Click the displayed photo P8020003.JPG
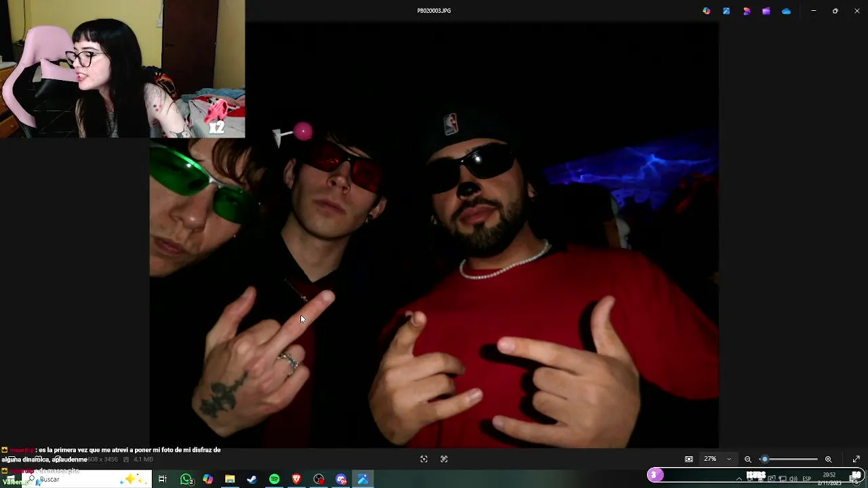The image size is (868, 488). click(x=434, y=235)
